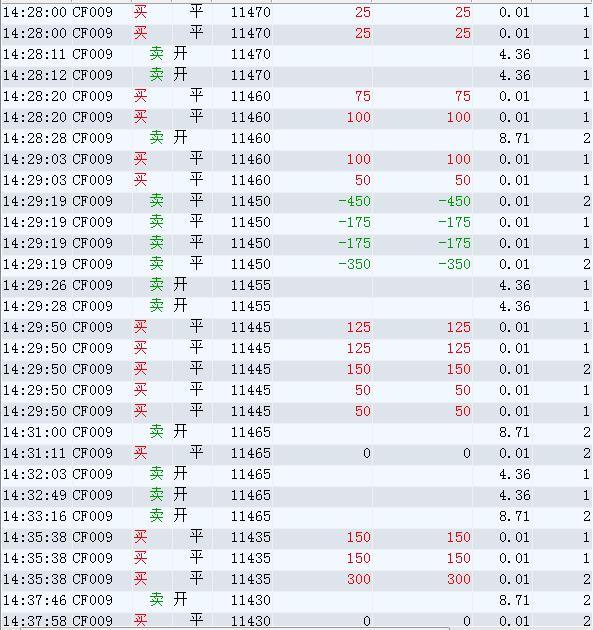
Task: Click the 14:28:28 sell-open row at 11460
Action: [x=296, y=138]
